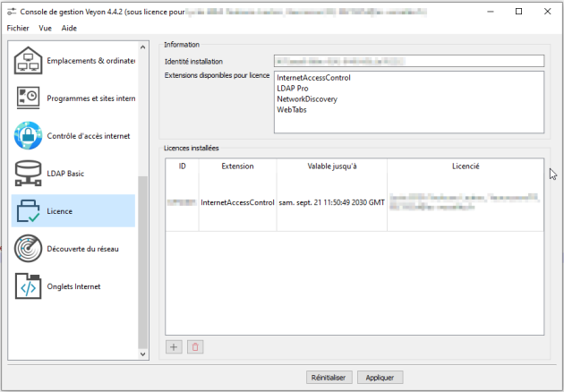Open the Vue menu
Screen dimensions: 564x392
(46, 28)
